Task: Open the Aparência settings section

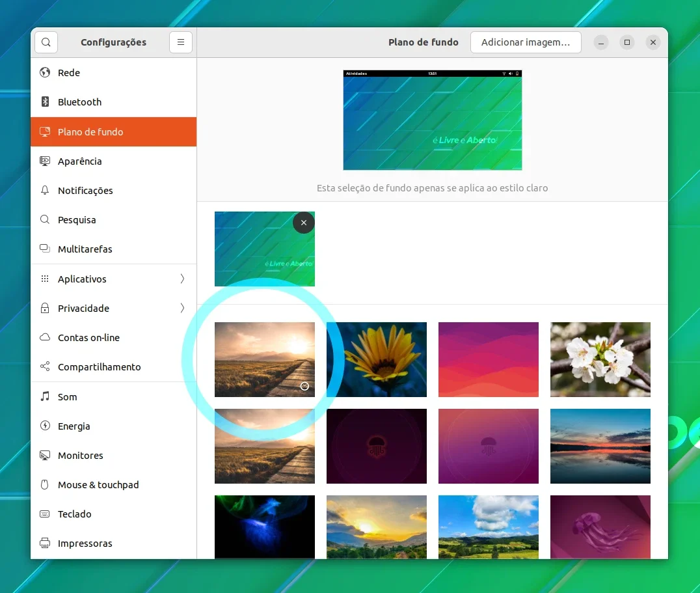Action: [113, 161]
